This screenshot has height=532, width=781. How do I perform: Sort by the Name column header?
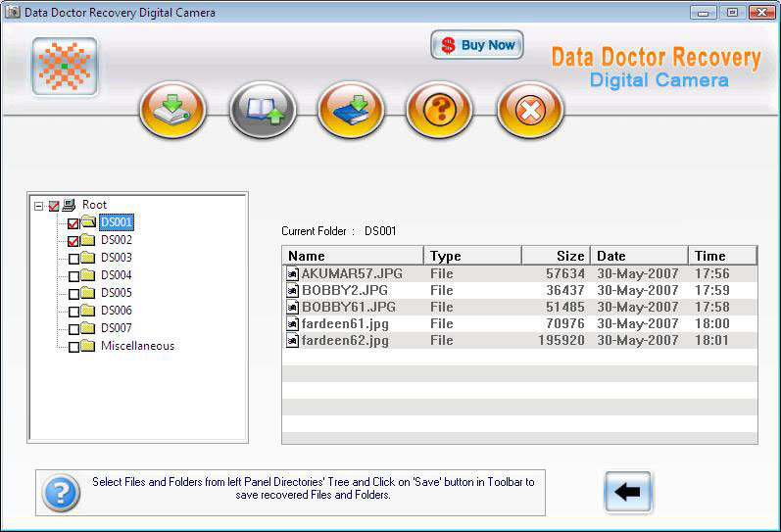[353, 256]
